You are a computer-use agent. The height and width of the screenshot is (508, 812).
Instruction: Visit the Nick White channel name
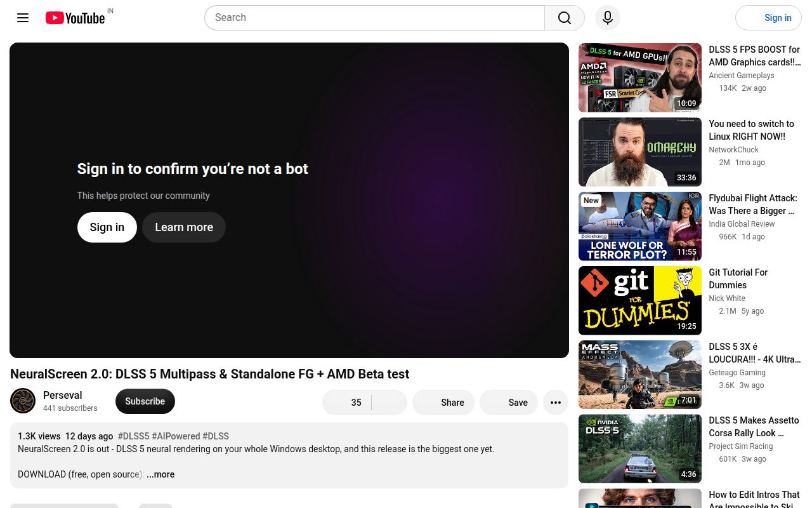pyautogui.click(x=727, y=298)
